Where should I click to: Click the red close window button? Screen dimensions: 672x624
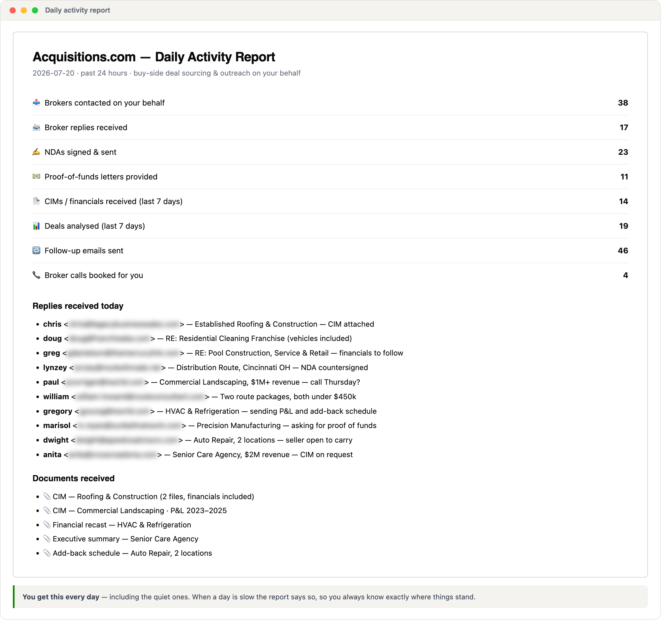(x=13, y=10)
